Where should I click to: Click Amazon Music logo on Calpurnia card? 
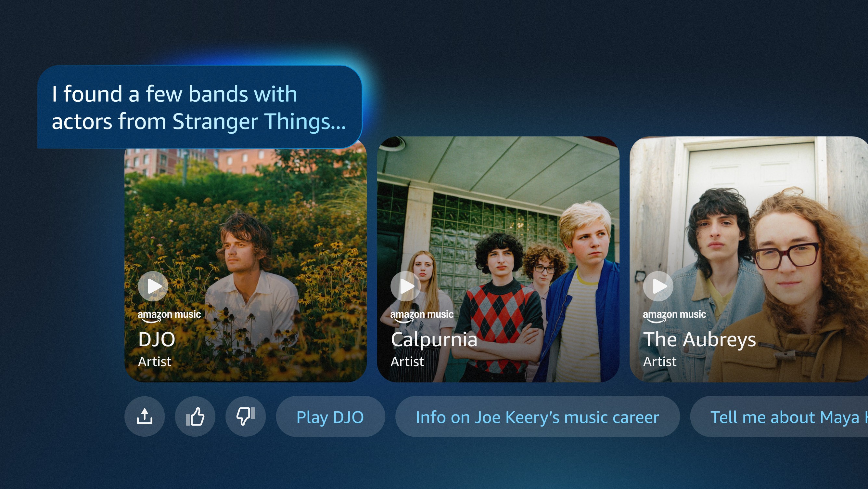pos(422,316)
